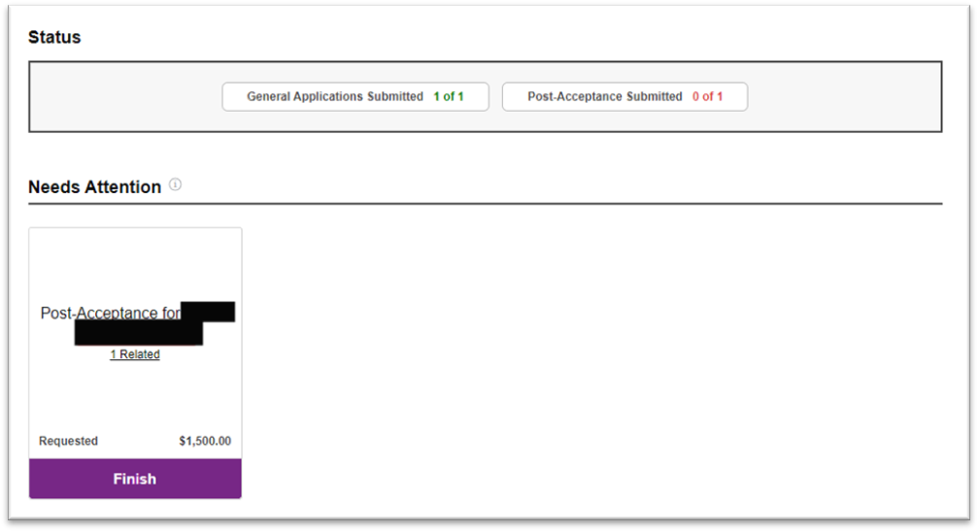This screenshot has width=980, height=532.
Task: Click the Requested label on the card
Action: [x=68, y=441]
